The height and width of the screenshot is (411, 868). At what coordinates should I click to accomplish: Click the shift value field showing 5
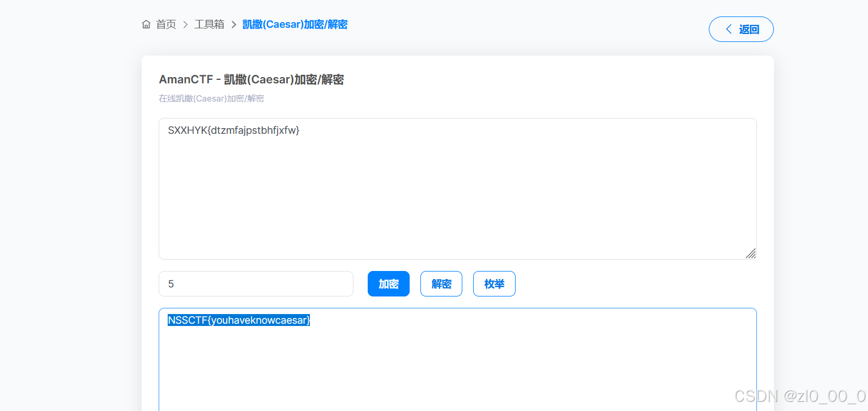[256, 283]
